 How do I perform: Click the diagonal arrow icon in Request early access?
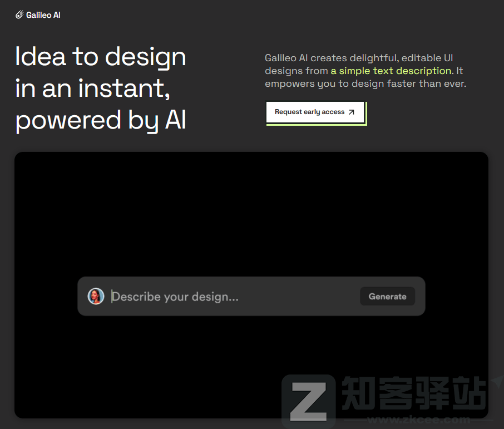click(x=351, y=112)
